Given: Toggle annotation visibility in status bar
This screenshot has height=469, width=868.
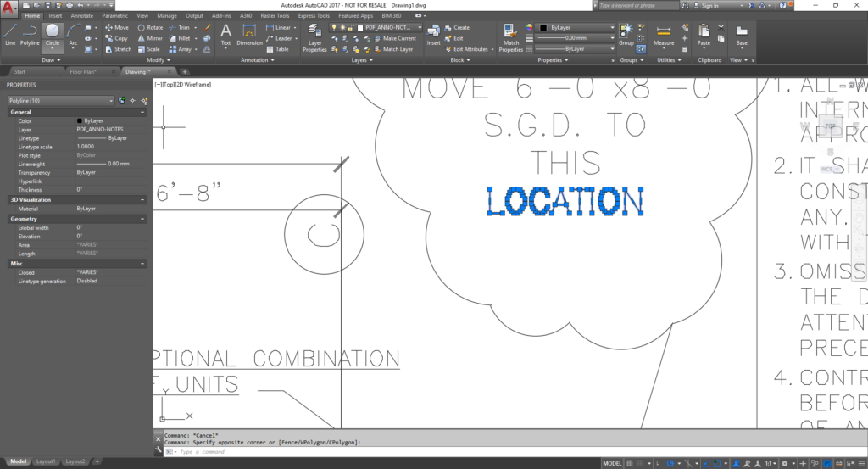Looking at the screenshot, I should click(x=736, y=463).
